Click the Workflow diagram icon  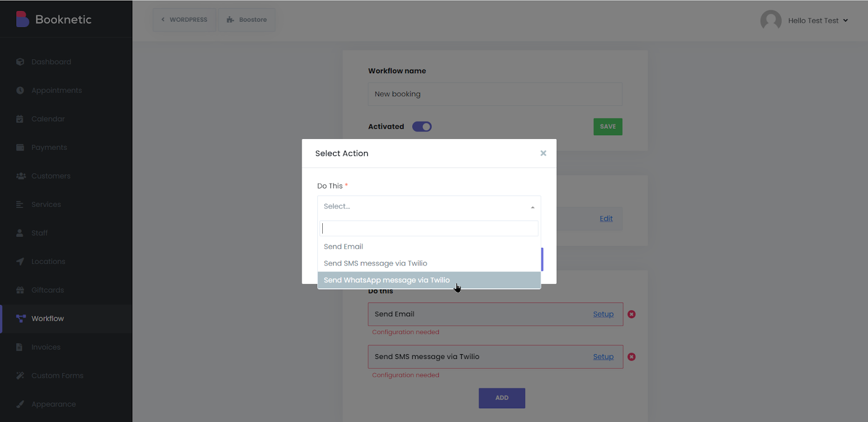[21, 318]
